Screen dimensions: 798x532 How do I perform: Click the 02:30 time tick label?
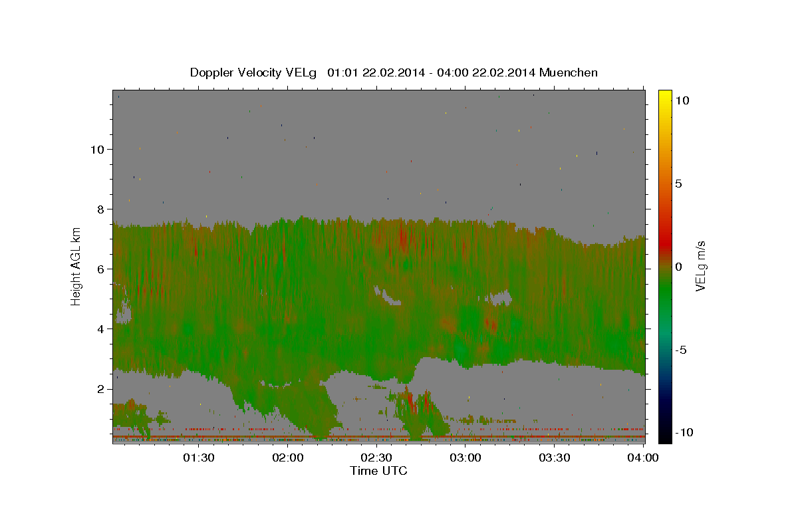coord(377,458)
